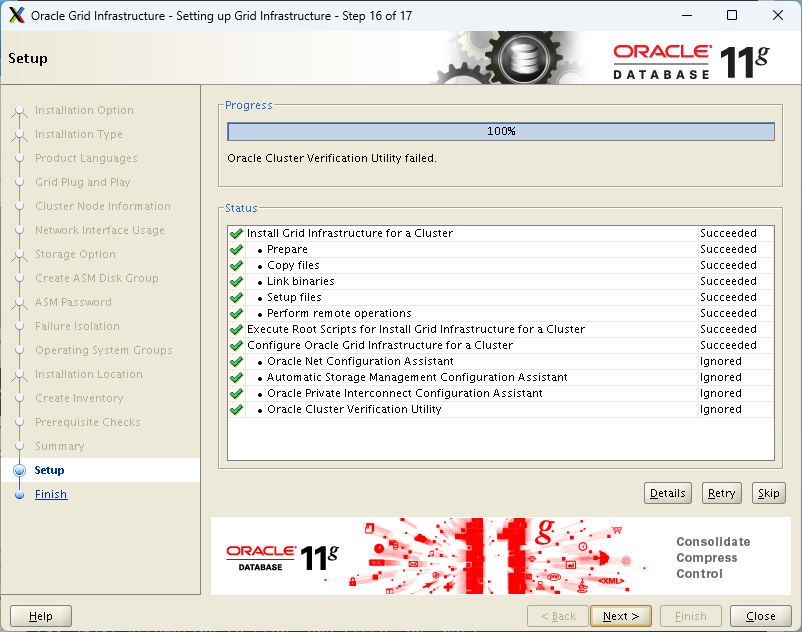Screen dimensions: 802x632
Task: Select Configure Oracle Grid Infrastructure for a Cluster row
Action: point(501,345)
